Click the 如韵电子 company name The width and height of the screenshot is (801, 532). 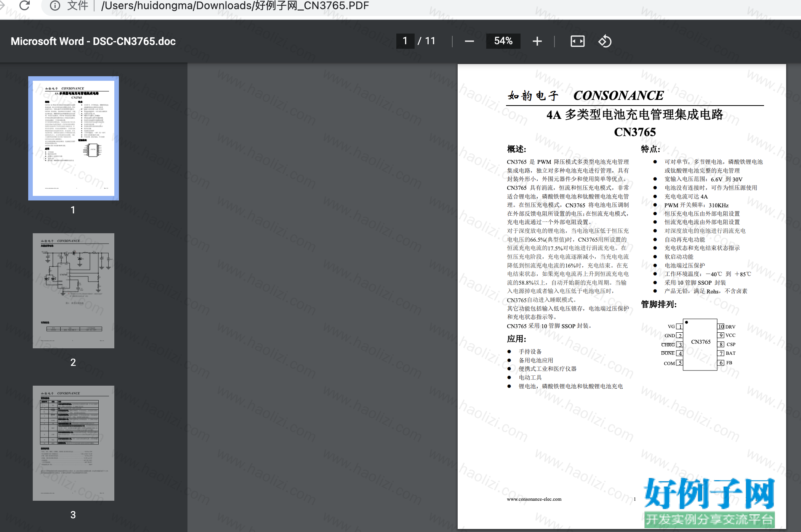533,96
